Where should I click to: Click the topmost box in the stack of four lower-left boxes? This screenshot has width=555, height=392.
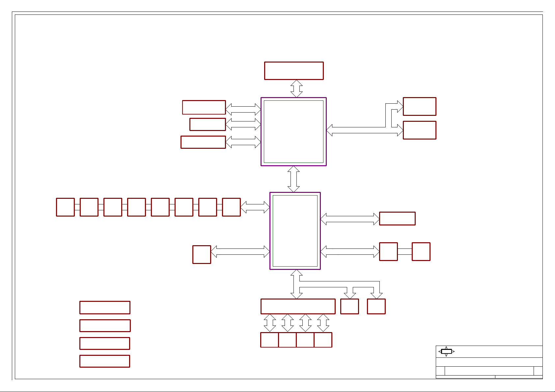[105, 307]
